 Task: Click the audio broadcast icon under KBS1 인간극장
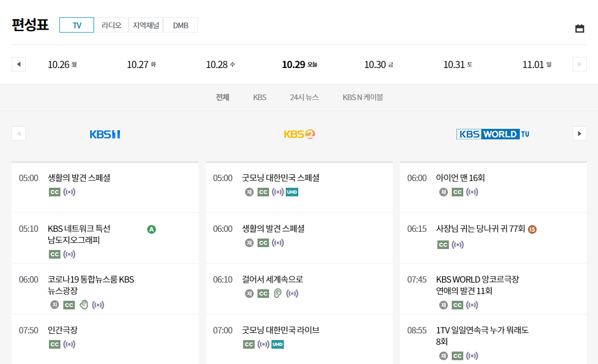70,344
